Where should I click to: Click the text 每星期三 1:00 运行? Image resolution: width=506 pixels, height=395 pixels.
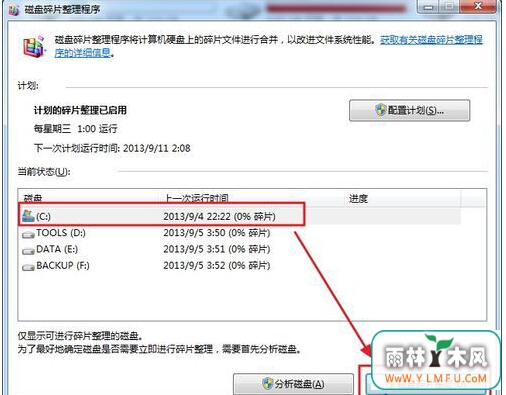coord(76,129)
